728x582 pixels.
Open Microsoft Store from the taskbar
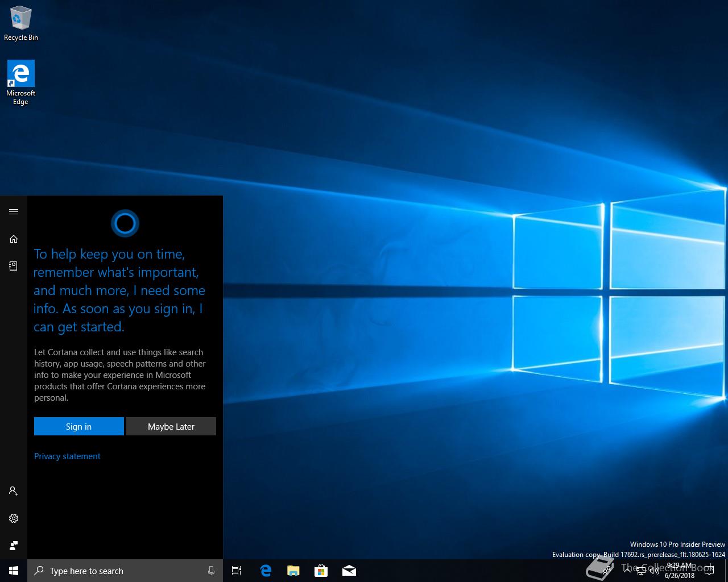pos(321,571)
